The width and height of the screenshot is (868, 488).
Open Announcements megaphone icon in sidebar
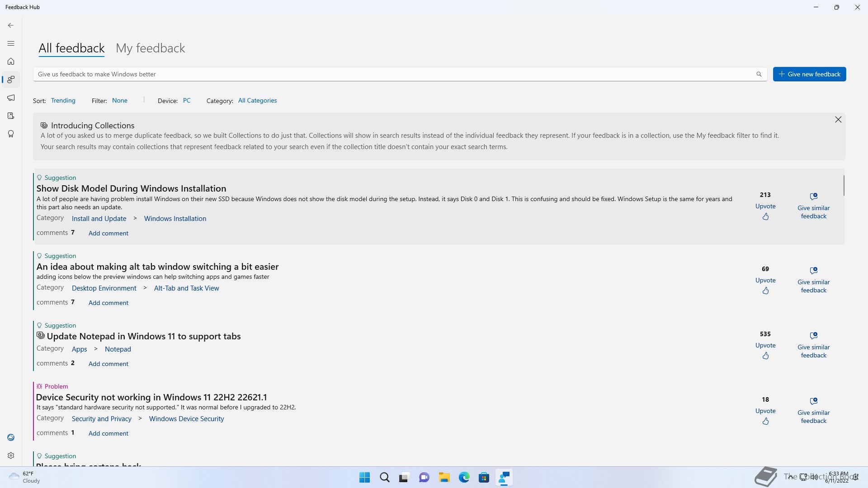(11, 98)
